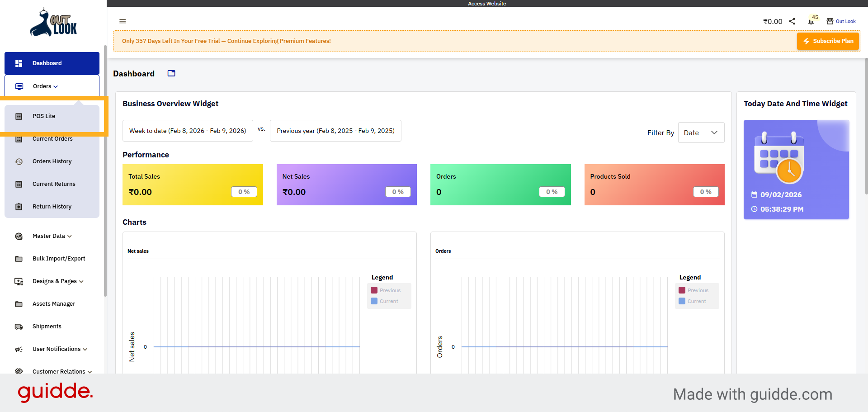Expand Customer Relations in the sidebar
This screenshot has width=868, height=412.
(x=58, y=371)
